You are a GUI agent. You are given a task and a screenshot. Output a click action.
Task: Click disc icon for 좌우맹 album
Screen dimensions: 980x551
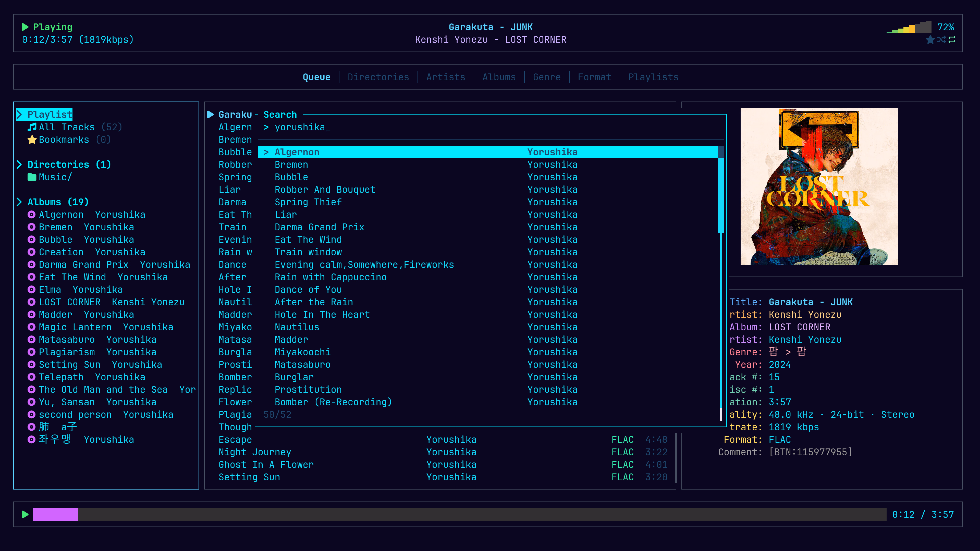pos(32,440)
